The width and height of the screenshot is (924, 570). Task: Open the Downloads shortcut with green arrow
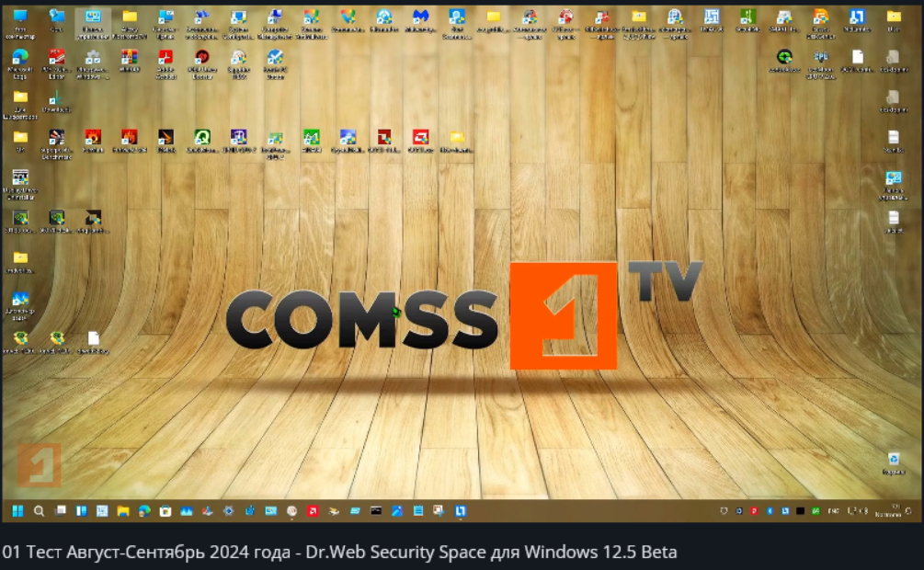point(57,101)
